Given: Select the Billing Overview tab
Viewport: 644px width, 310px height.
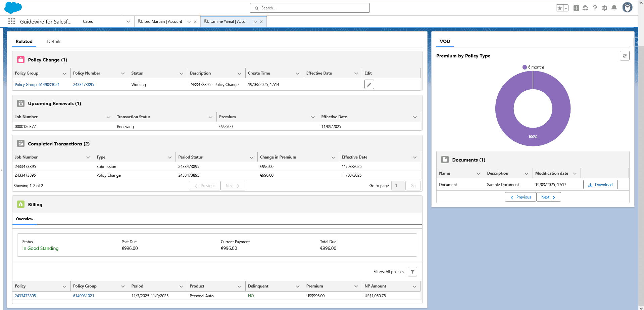Looking at the screenshot, I should [x=24, y=219].
